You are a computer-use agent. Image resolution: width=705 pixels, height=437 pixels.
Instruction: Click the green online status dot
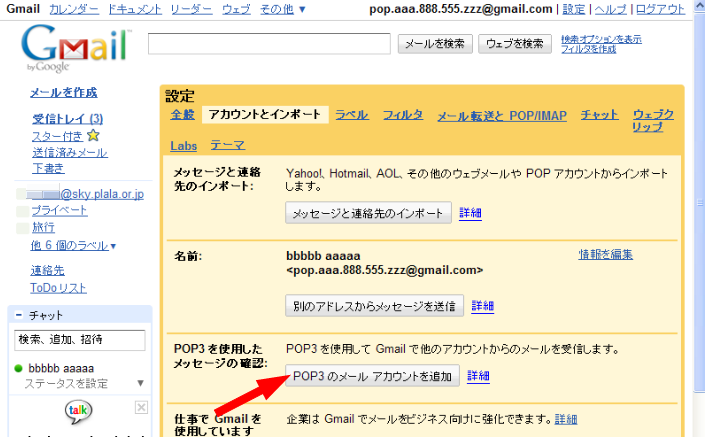point(18,368)
